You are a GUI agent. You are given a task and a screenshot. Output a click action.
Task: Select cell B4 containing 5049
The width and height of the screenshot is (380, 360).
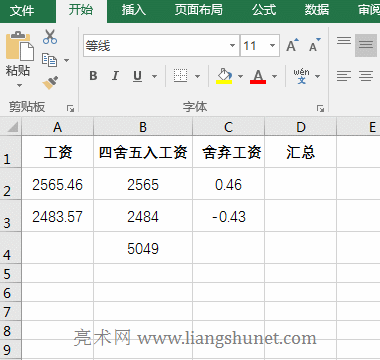coord(143,248)
